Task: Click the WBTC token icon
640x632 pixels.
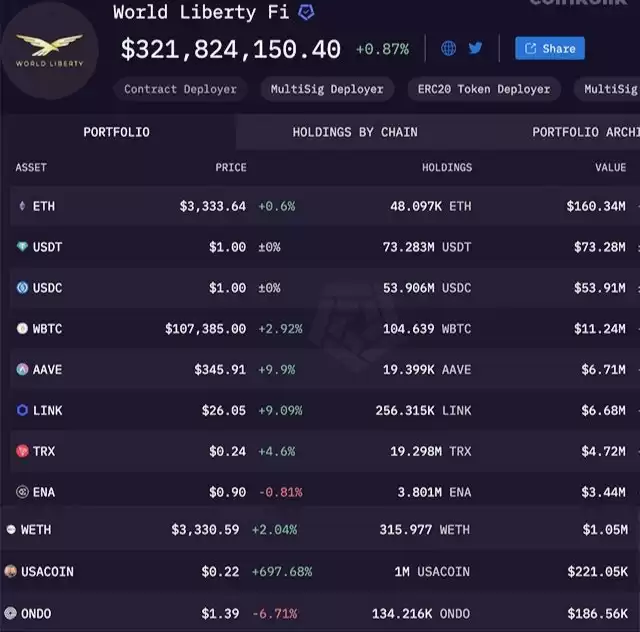Action: click(22, 328)
